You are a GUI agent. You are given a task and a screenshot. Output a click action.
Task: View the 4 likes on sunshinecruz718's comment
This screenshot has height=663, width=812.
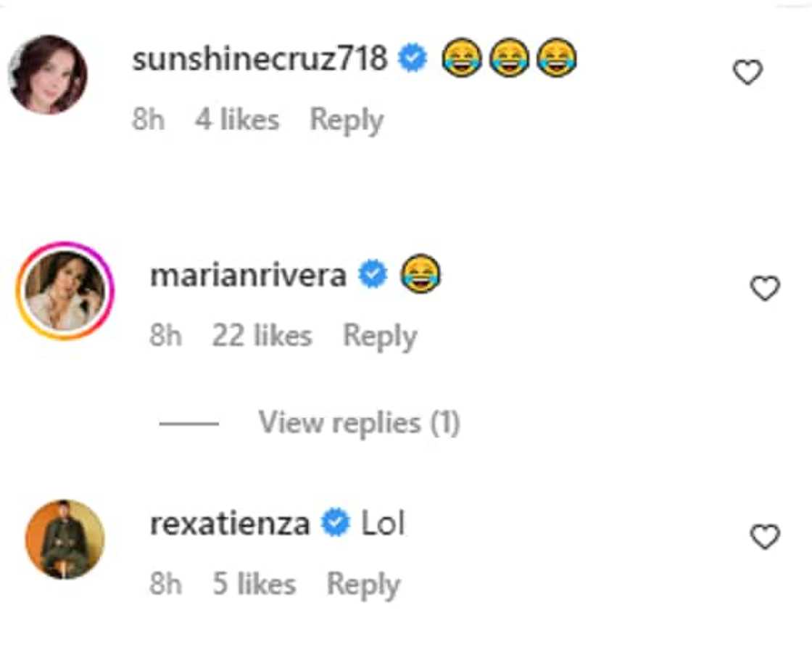click(237, 120)
